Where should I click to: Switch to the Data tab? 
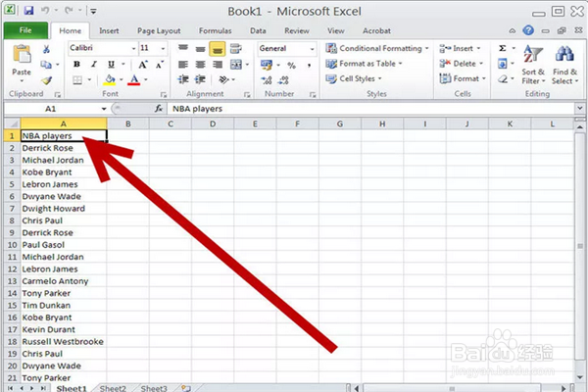click(258, 31)
